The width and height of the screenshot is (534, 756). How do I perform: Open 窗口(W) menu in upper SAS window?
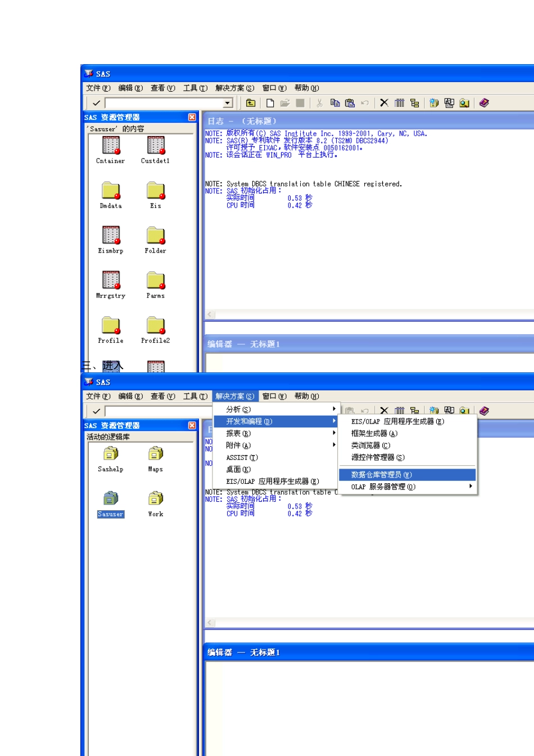[x=274, y=88]
